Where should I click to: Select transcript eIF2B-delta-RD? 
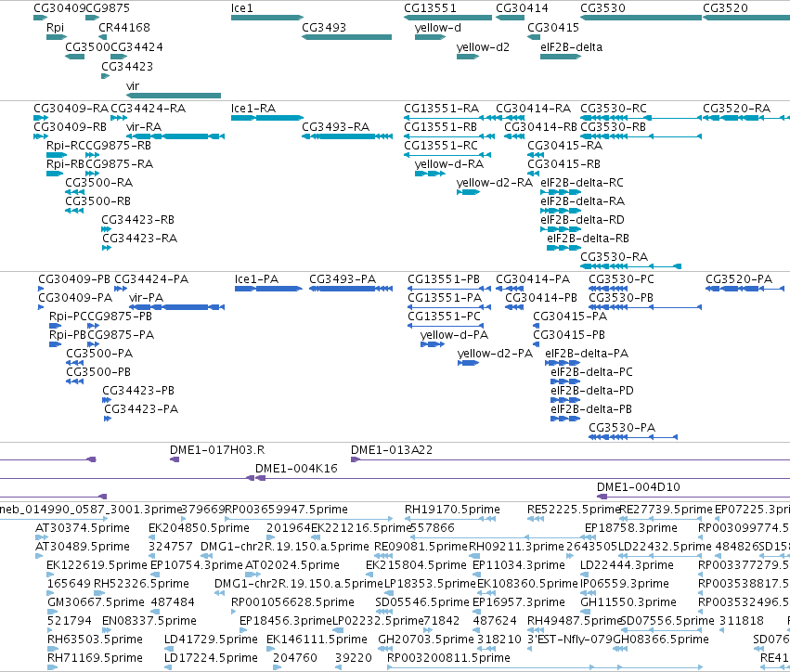click(561, 229)
